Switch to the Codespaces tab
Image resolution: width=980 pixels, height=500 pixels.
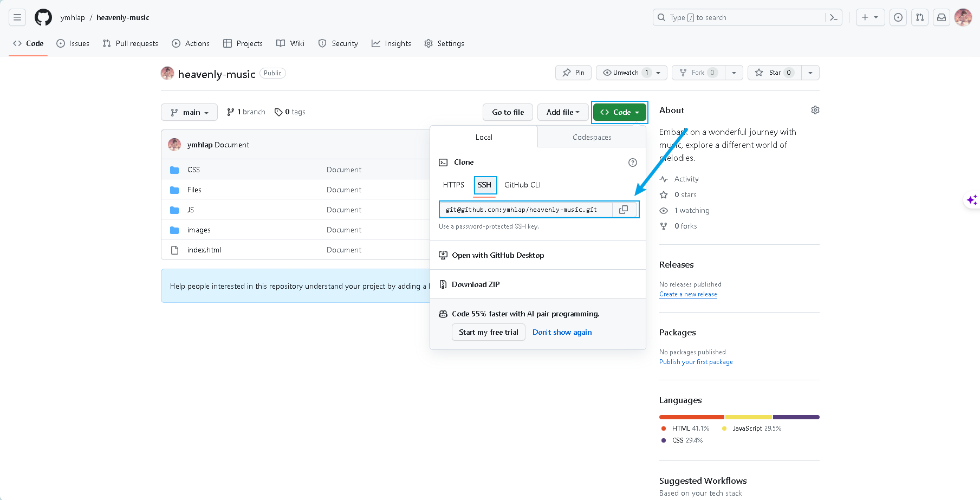click(x=592, y=137)
